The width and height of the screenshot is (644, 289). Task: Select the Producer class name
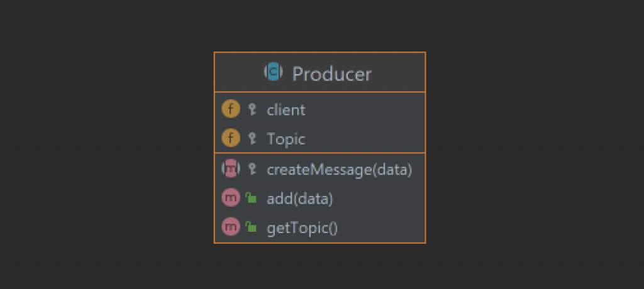click(x=332, y=74)
